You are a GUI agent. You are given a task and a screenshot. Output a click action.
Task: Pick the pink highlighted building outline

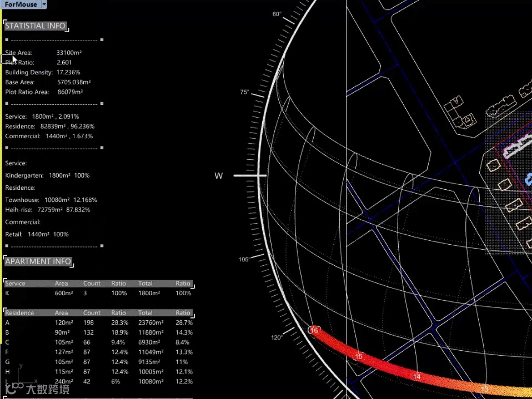517,147
